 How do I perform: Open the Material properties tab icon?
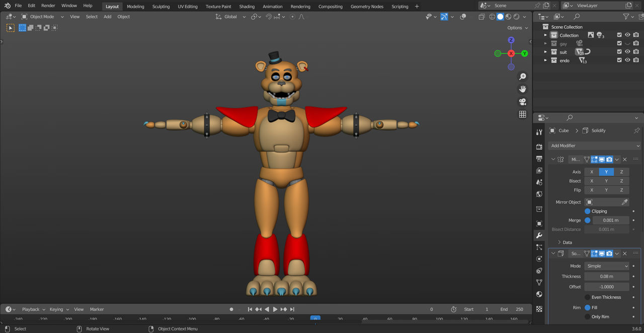(539, 294)
